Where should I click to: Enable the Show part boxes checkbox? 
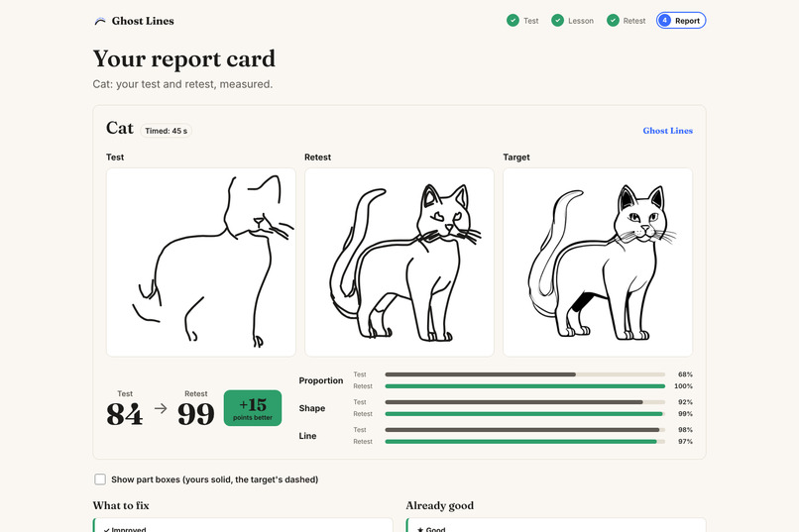pos(100,479)
